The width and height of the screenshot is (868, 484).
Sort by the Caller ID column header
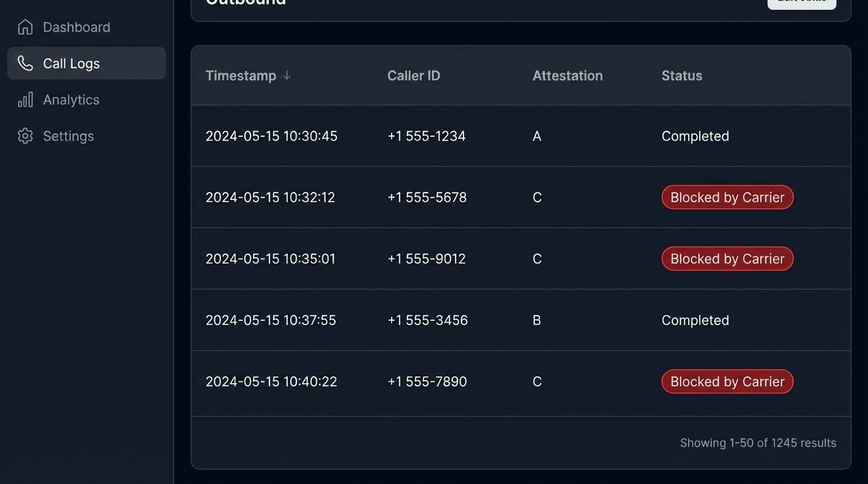(x=414, y=76)
